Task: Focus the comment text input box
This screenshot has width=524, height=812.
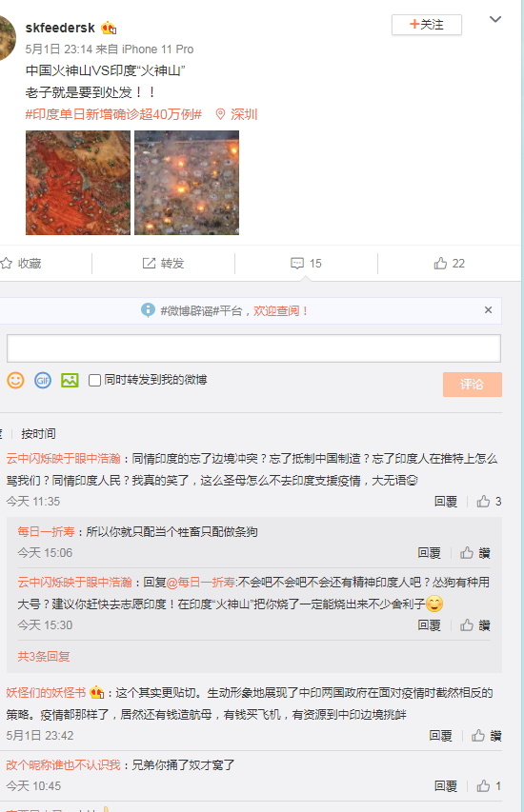Action: pos(254,348)
